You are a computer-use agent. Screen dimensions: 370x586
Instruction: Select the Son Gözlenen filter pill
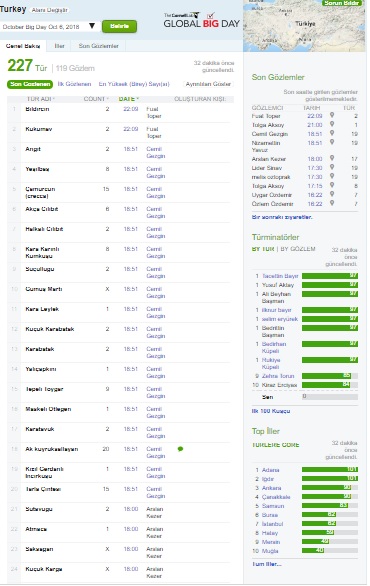click(x=30, y=84)
